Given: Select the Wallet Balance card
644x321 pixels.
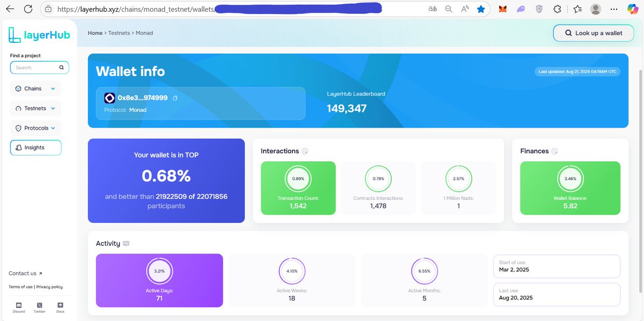Looking at the screenshot, I should (x=570, y=188).
